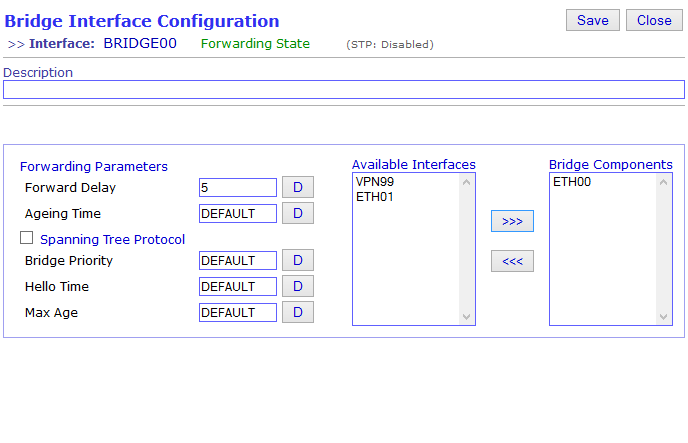688x443 pixels.
Task: Edit the Hello Time field
Action: (x=238, y=286)
